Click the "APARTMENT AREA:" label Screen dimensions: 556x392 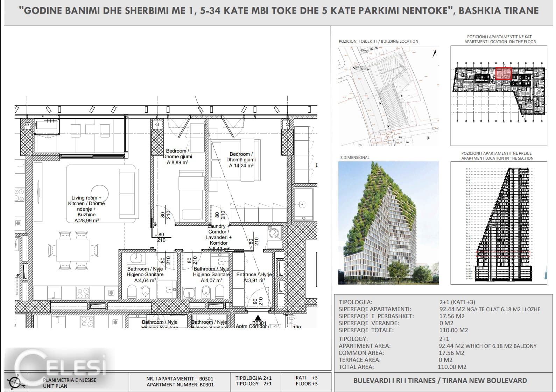(x=365, y=346)
